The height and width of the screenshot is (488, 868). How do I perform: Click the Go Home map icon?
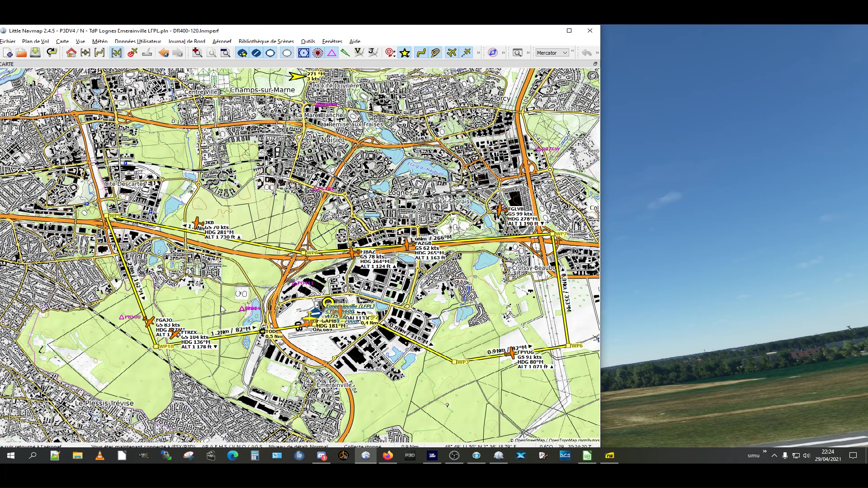tap(71, 53)
